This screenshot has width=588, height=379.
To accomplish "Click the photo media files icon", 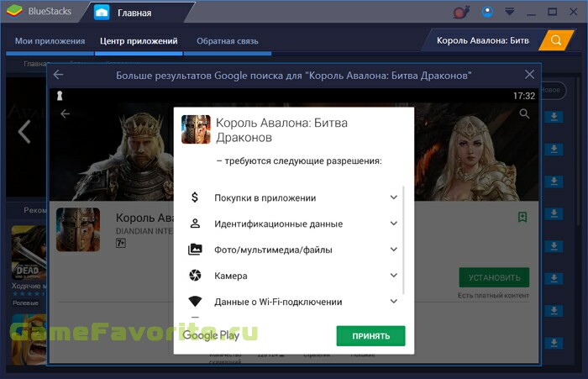I will [195, 249].
